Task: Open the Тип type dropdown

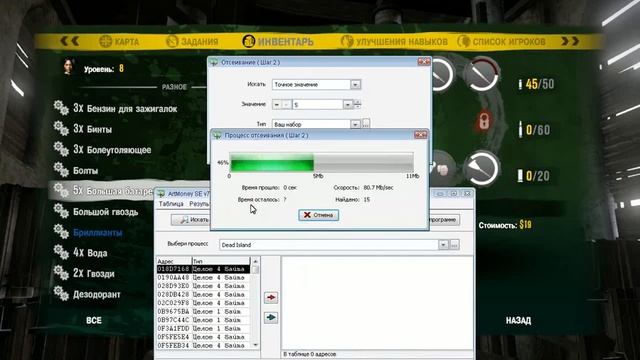Action: click(356, 124)
